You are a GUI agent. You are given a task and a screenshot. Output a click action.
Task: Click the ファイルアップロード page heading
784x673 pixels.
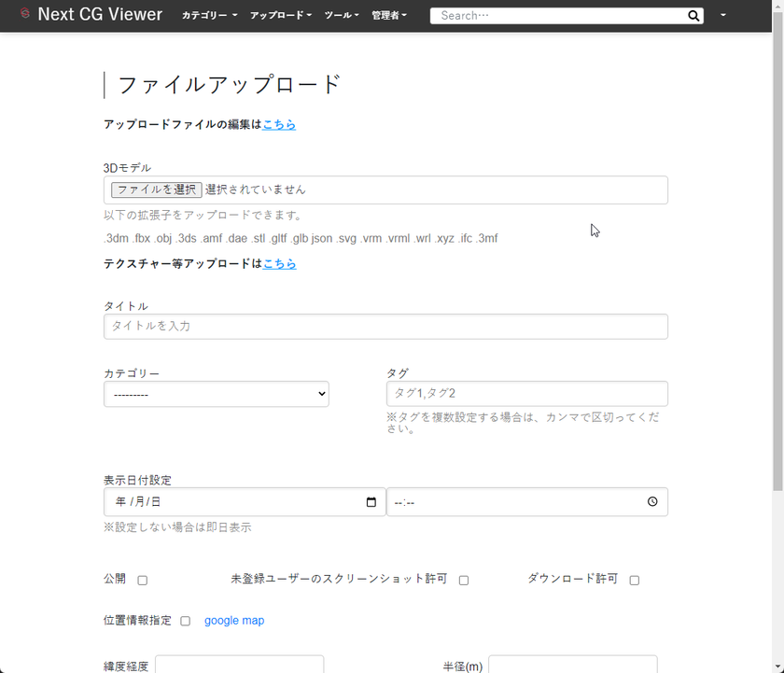[x=229, y=85]
